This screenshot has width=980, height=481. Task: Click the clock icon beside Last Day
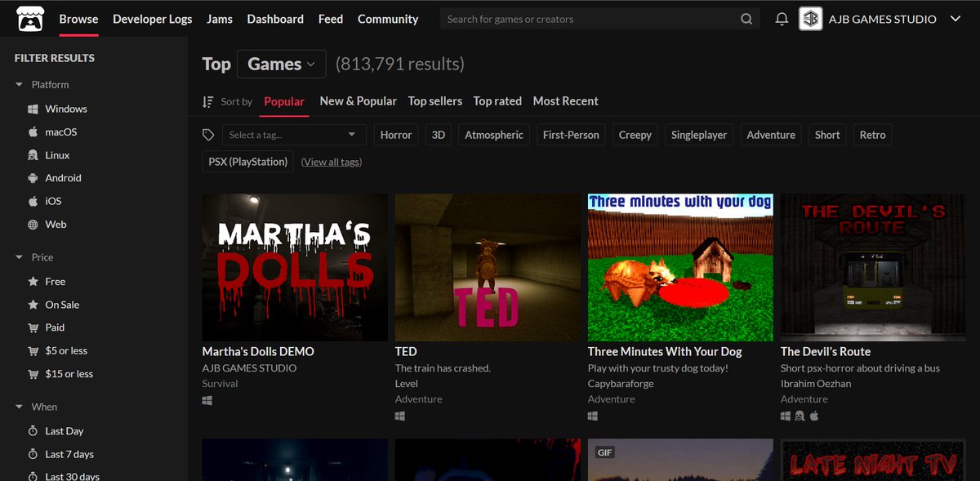coord(33,430)
